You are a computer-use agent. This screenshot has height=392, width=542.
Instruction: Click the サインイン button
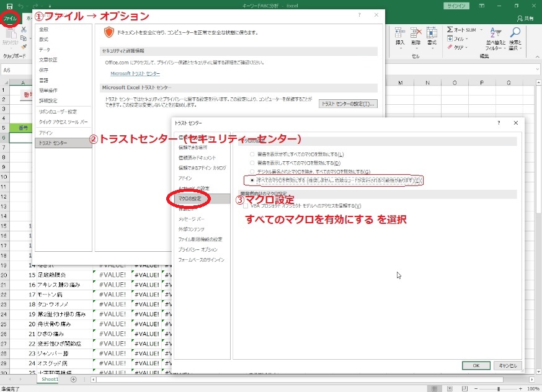click(456, 6)
